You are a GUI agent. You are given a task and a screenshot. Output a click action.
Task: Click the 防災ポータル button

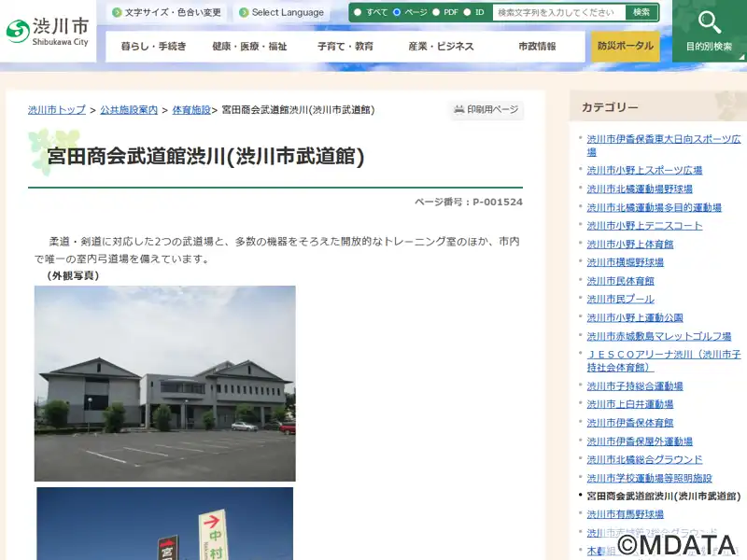click(626, 47)
